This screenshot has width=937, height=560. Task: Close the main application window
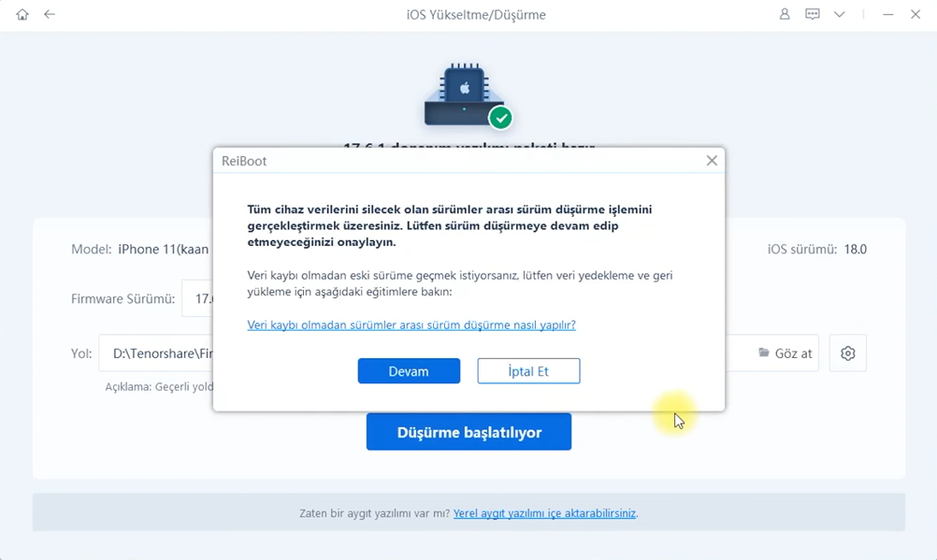click(915, 15)
